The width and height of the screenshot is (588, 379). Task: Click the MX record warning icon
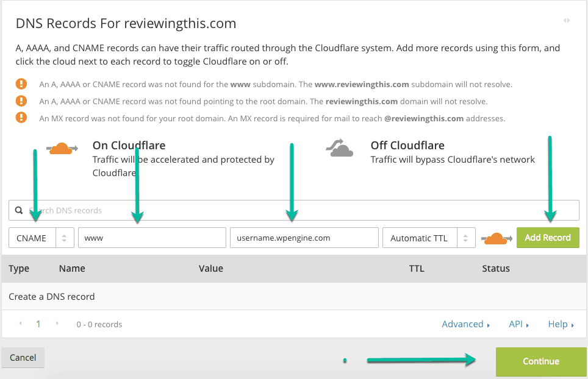21,118
